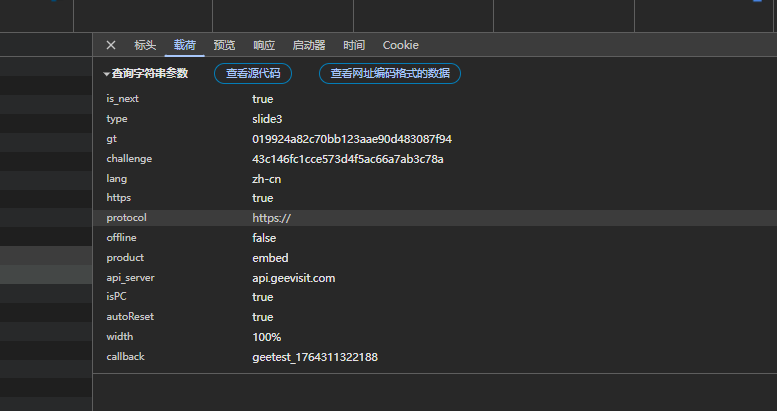Click the 查看源代码 button

[253, 74]
